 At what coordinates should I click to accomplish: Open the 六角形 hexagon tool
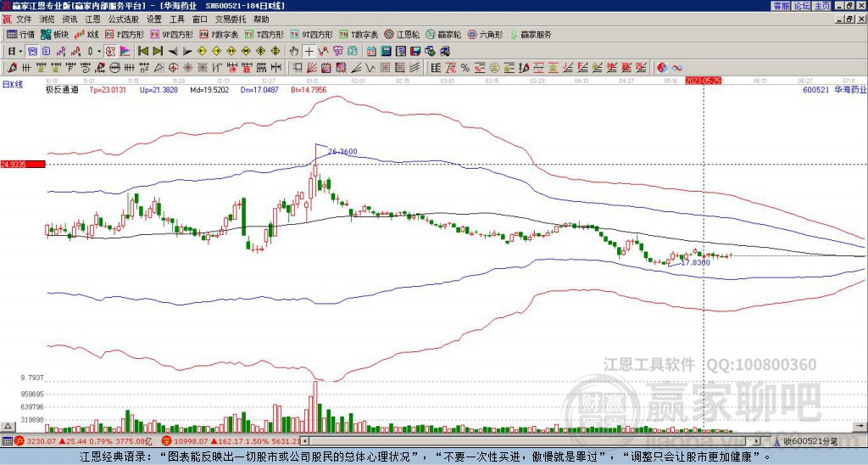485,34
